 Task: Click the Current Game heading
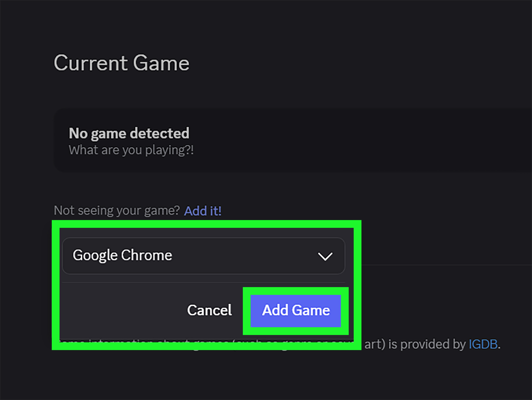[x=121, y=63]
